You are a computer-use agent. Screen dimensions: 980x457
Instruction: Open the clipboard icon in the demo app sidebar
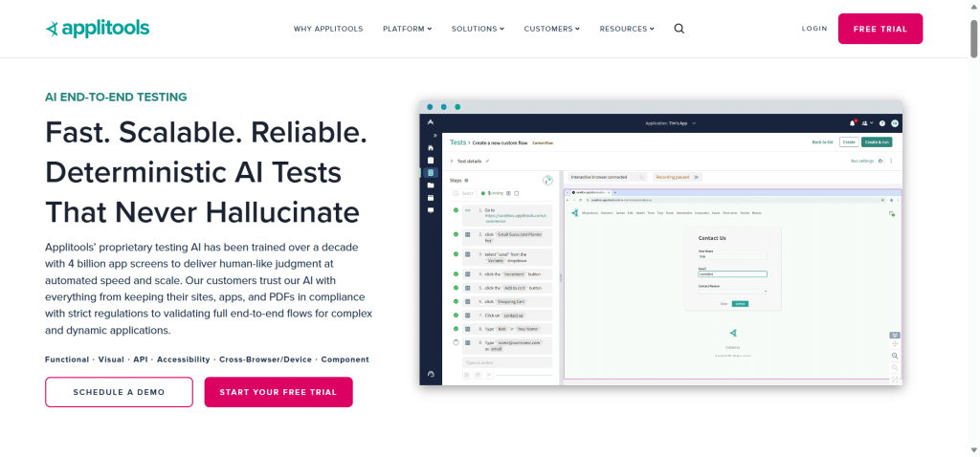(431, 161)
